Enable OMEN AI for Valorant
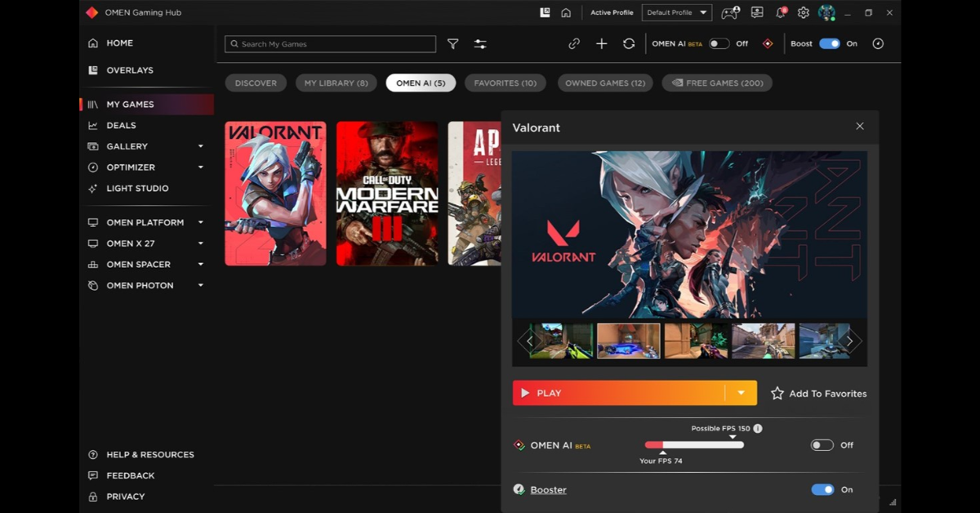Viewport: 980px width, 513px height. tap(822, 446)
